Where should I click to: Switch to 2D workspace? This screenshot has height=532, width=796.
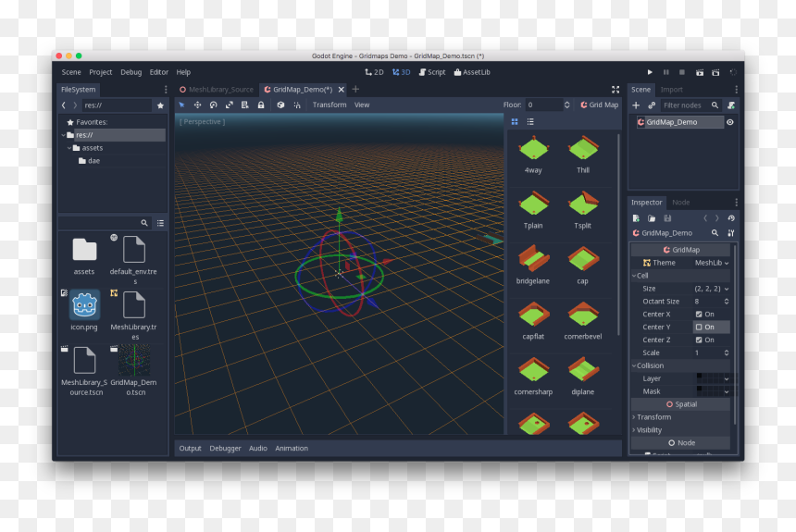click(x=374, y=72)
